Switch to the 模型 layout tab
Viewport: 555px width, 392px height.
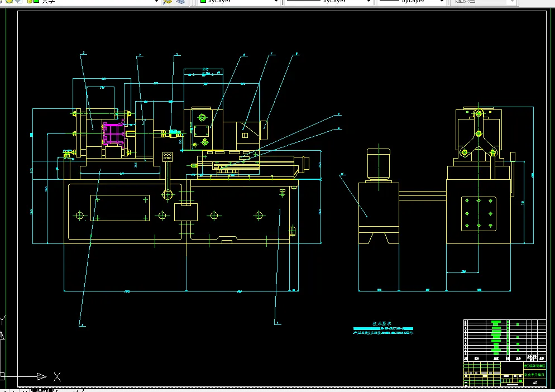click(42, 390)
